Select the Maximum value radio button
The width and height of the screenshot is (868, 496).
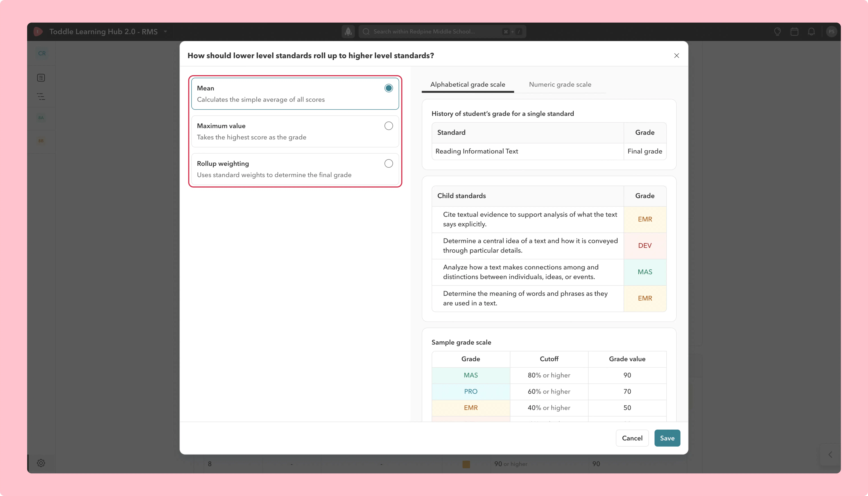coord(388,126)
